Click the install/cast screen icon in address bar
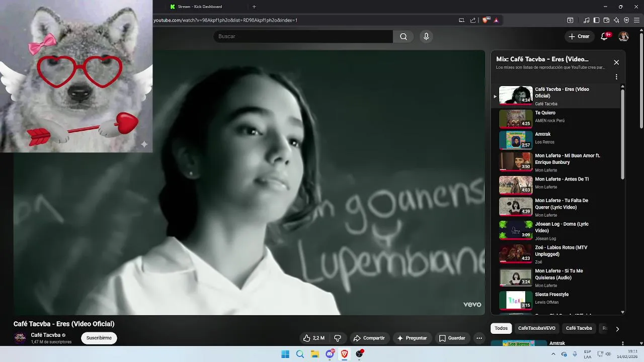644x362 pixels. click(461, 20)
